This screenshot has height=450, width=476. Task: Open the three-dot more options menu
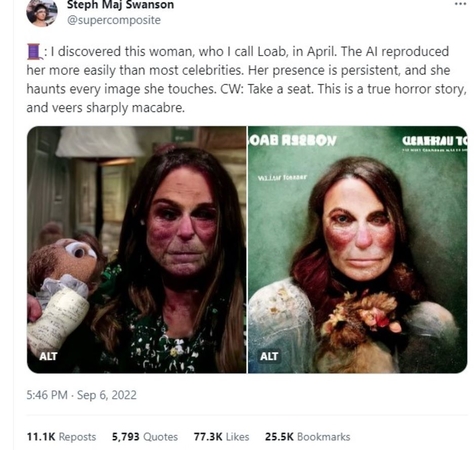click(460, 4)
